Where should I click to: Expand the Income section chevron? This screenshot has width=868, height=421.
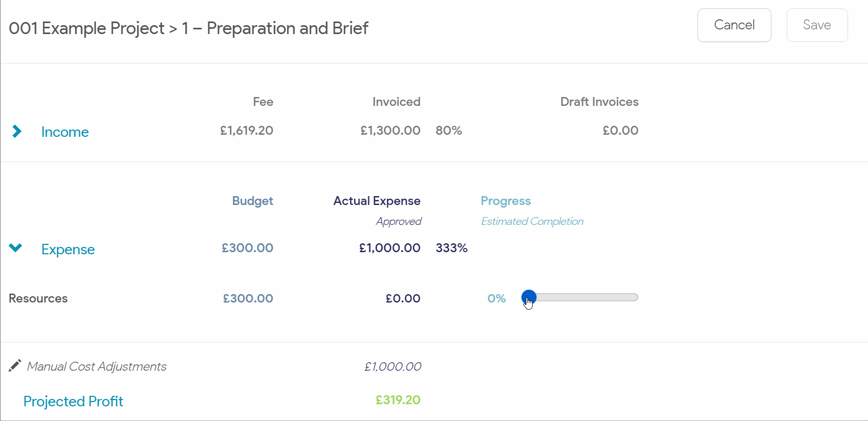pyautogui.click(x=17, y=131)
